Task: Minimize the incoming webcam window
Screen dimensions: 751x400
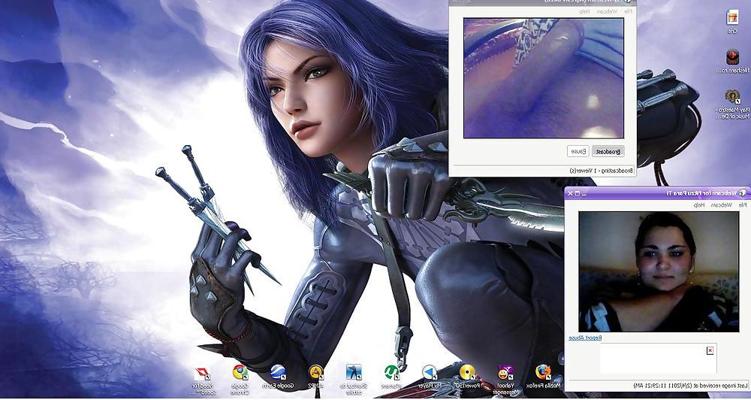Action: pyautogui.click(x=585, y=193)
